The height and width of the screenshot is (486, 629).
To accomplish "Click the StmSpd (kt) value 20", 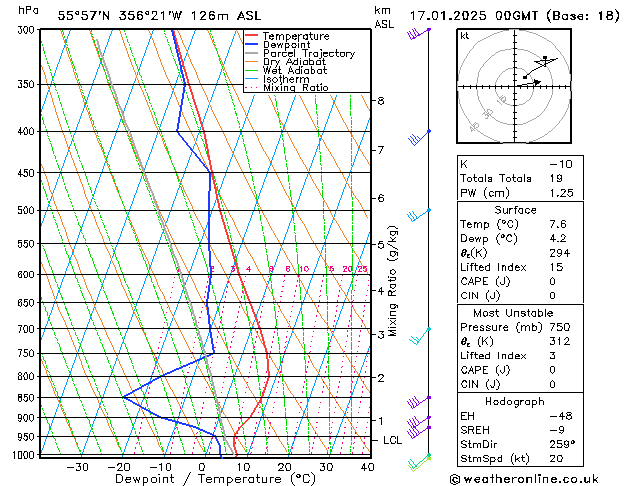I will click(x=556, y=459).
